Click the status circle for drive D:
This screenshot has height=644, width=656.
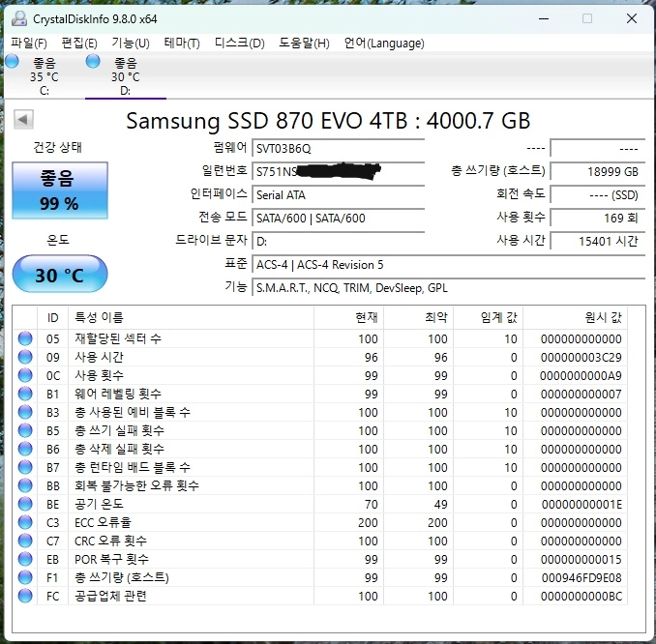tap(93, 61)
